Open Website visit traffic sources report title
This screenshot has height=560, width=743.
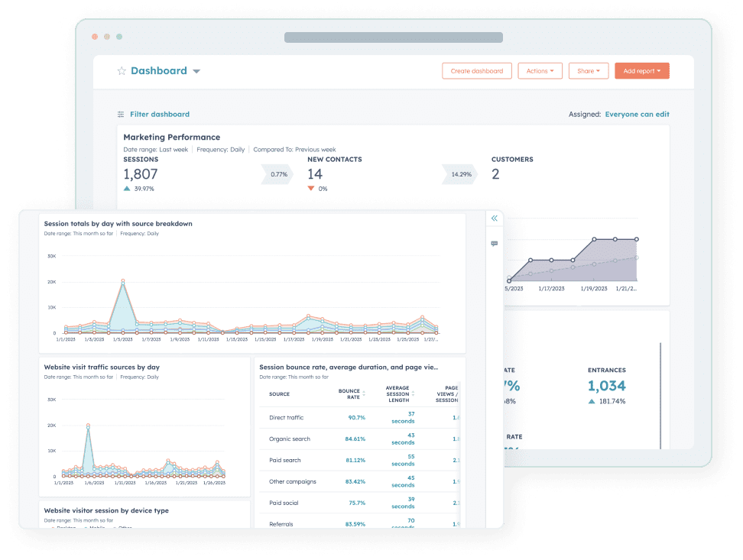pyautogui.click(x=102, y=367)
